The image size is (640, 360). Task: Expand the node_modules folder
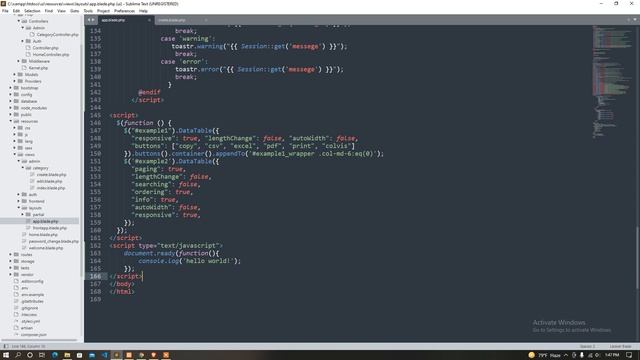click(x=11, y=108)
